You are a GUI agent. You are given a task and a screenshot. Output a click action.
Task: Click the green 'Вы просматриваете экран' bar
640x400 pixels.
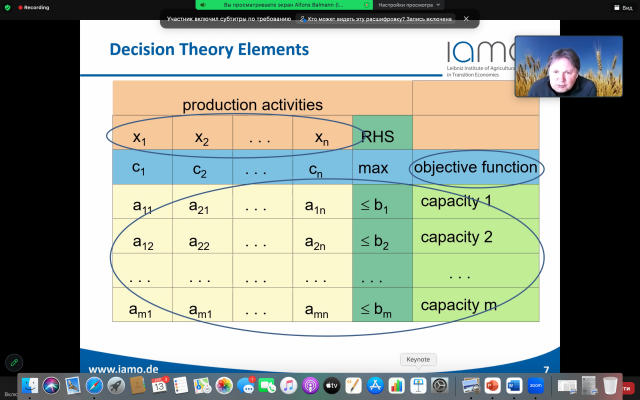[284, 5]
